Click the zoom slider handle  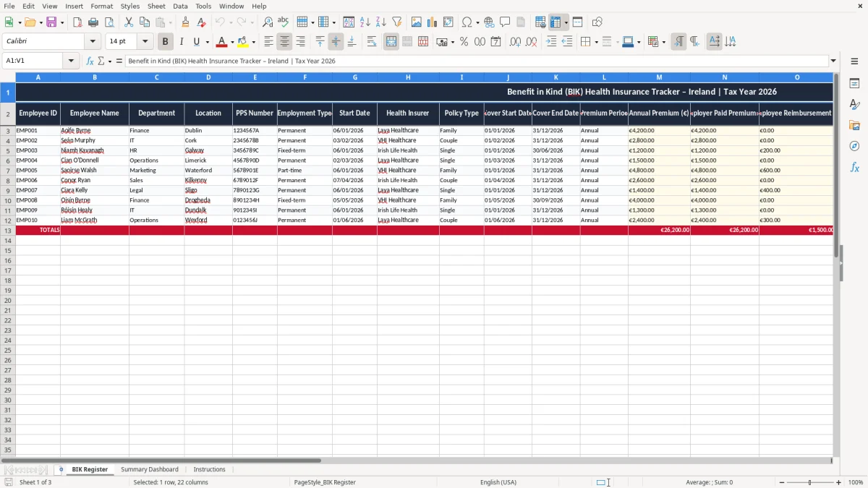pyautogui.click(x=810, y=482)
